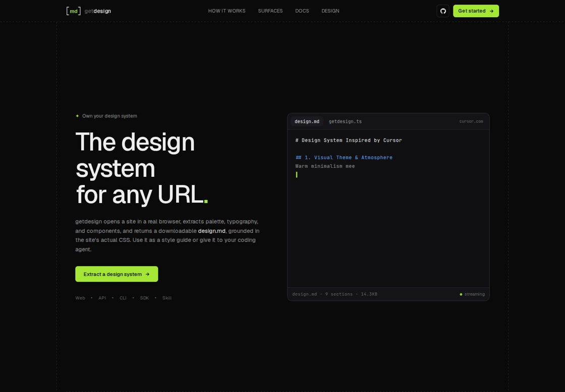565x392 pixels.
Task: Click the Get started button
Action: [x=476, y=11]
